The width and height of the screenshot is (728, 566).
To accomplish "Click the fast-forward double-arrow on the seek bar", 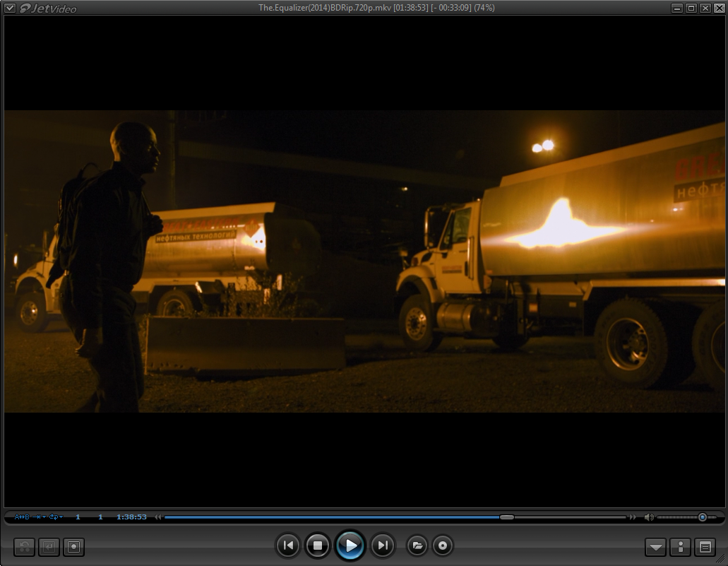I will [633, 517].
